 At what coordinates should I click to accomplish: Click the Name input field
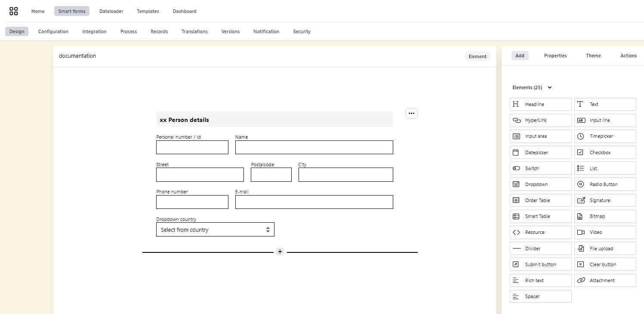[x=314, y=147]
